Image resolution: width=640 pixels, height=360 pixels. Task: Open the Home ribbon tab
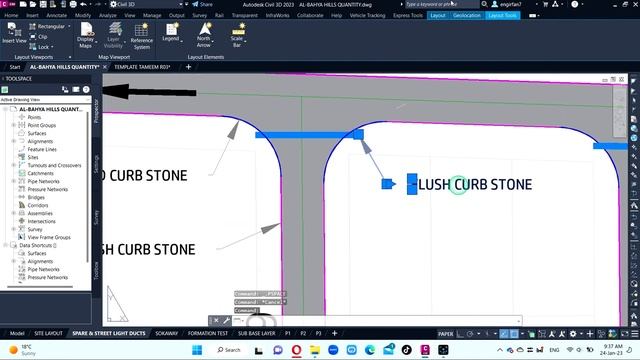11,16
